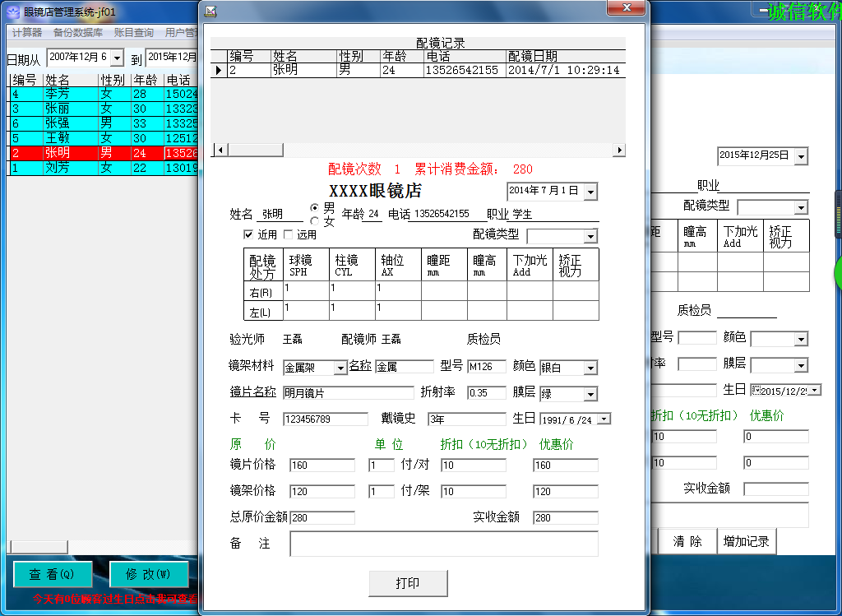Click the record row selector arrow
The height and width of the screenshot is (616, 842).
point(219,70)
